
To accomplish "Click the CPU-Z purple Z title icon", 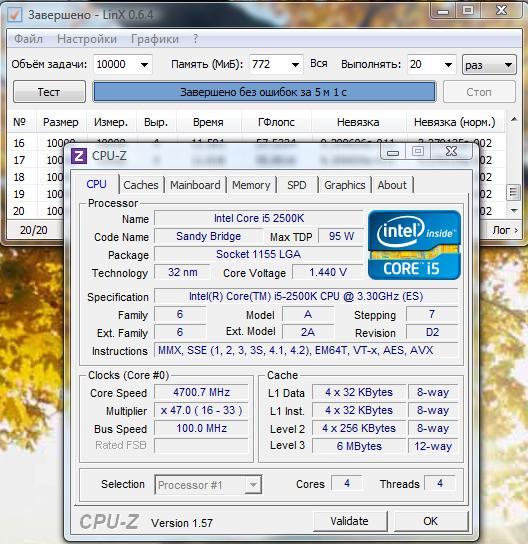I will 79,156.
